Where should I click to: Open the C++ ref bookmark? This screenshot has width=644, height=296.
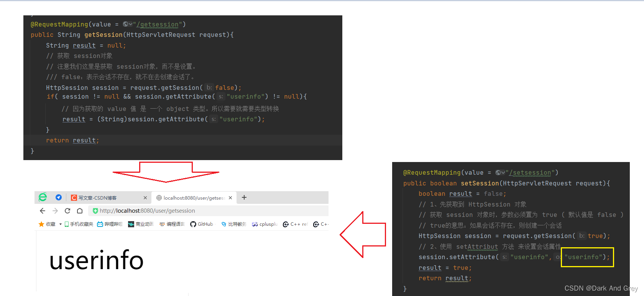click(295, 224)
